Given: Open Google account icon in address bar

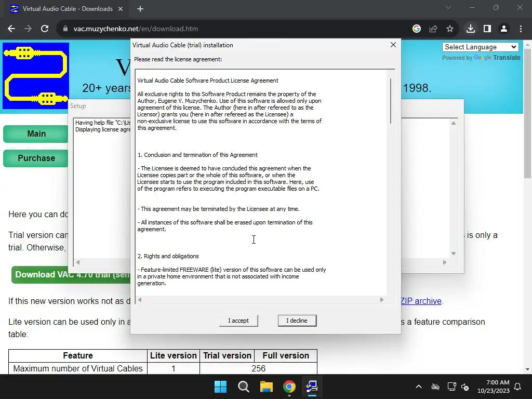Looking at the screenshot, I should coord(417,29).
